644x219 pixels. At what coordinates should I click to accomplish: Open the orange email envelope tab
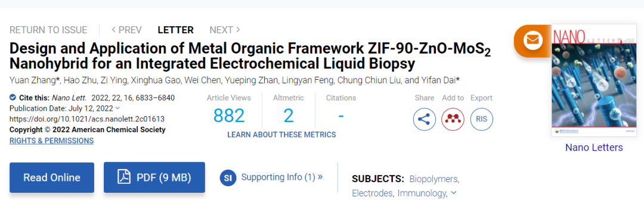coord(532,40)
